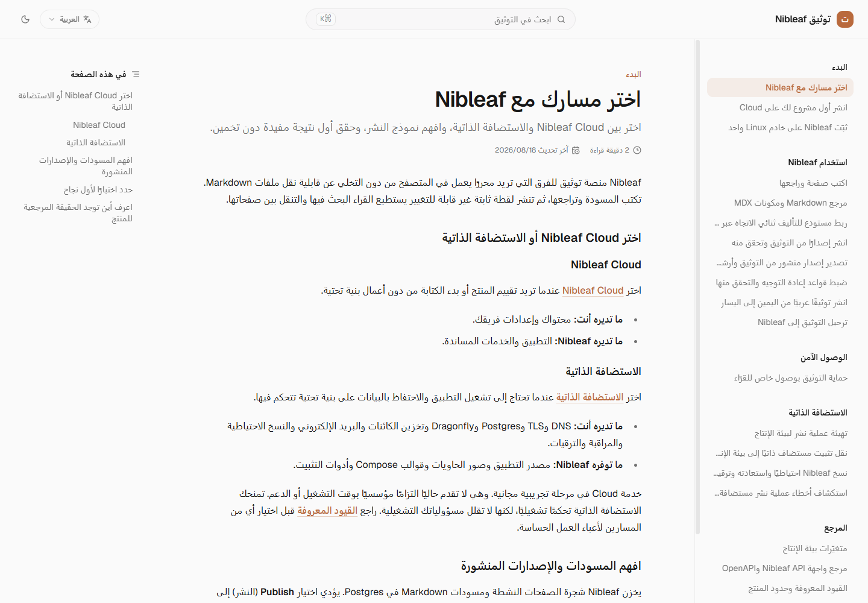Click the list icon beside في هذه الصفحة
Image resolution: width=868 pixels, height=603 pixels.
pyautogui.click(x=136, y=74)
